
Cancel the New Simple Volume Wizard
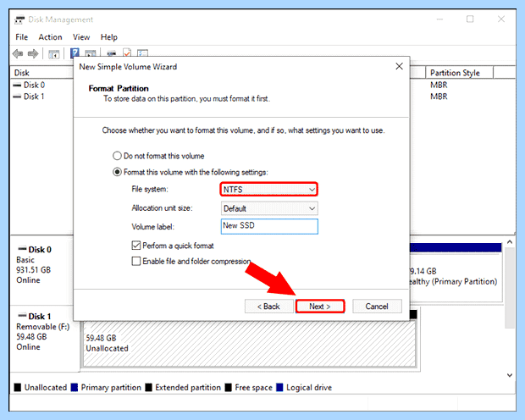[377, 307]
